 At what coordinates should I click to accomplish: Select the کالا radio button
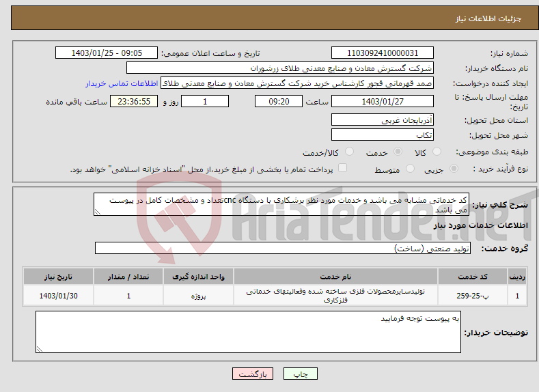tap(437, 152)
